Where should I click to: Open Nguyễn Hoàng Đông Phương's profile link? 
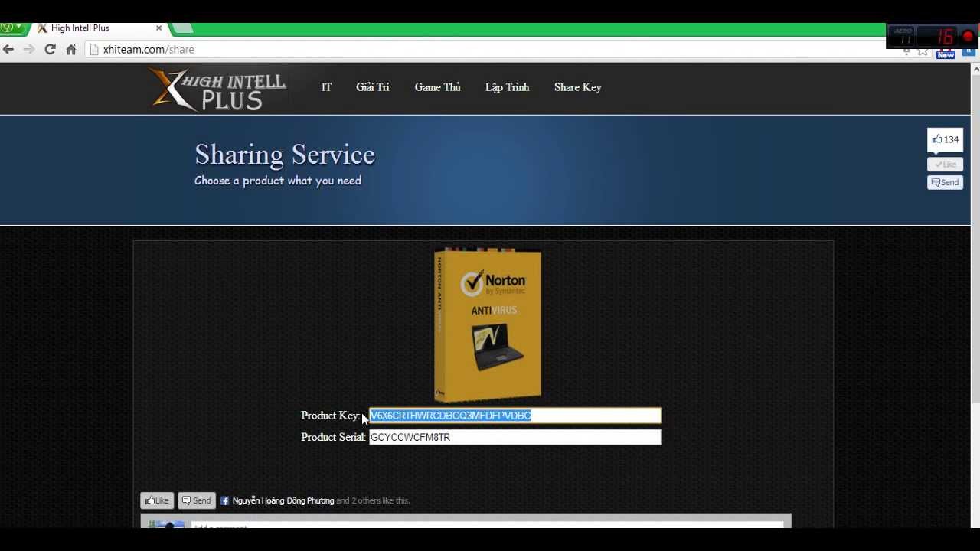(x=283, y=500)
